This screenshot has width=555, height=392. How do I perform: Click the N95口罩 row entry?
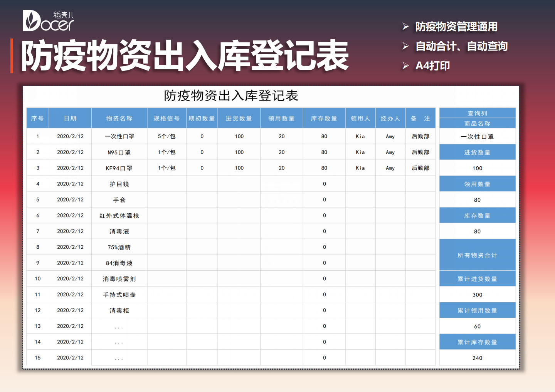119,152
